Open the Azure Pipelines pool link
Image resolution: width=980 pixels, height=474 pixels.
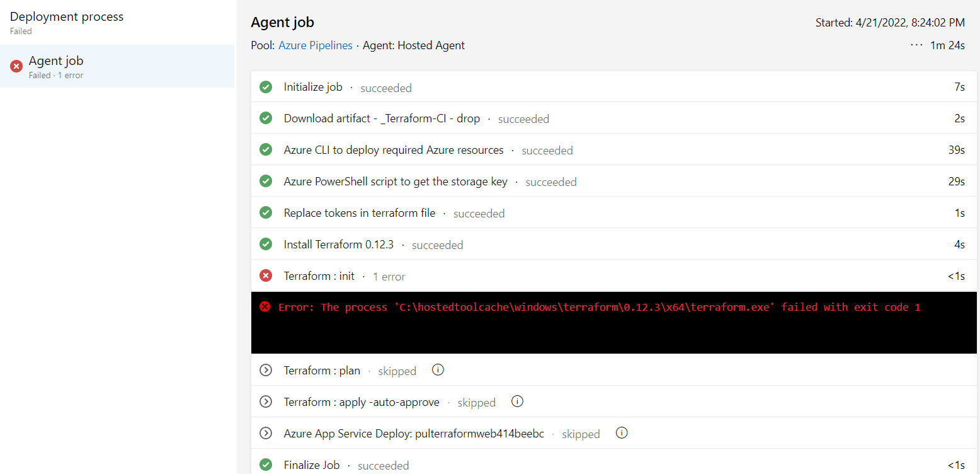coord(315,45)
